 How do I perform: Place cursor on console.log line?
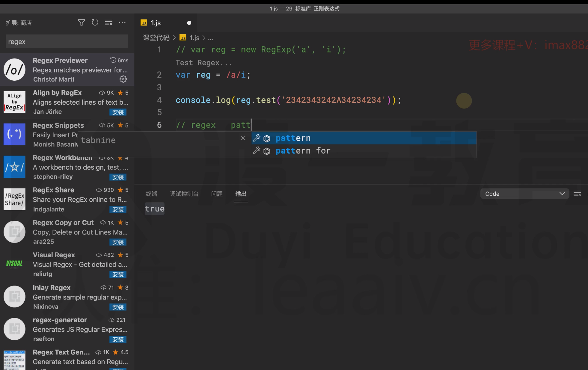pos(288,100)
